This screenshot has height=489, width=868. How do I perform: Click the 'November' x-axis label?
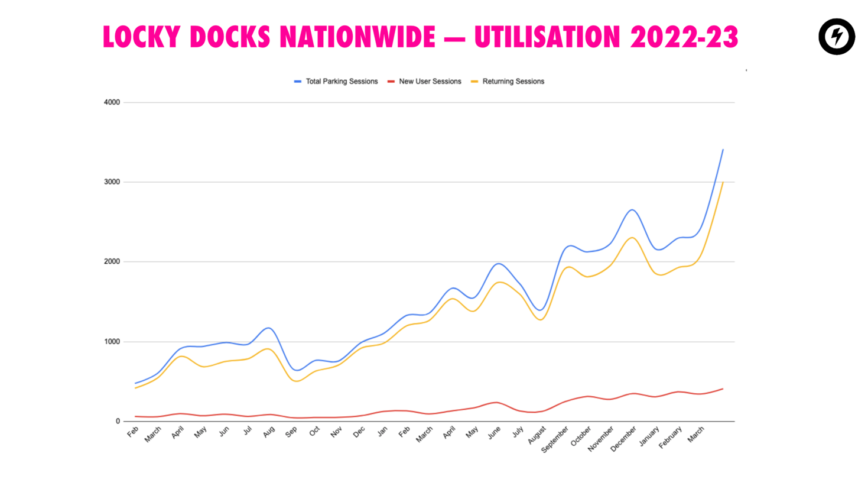coord(601,439)
